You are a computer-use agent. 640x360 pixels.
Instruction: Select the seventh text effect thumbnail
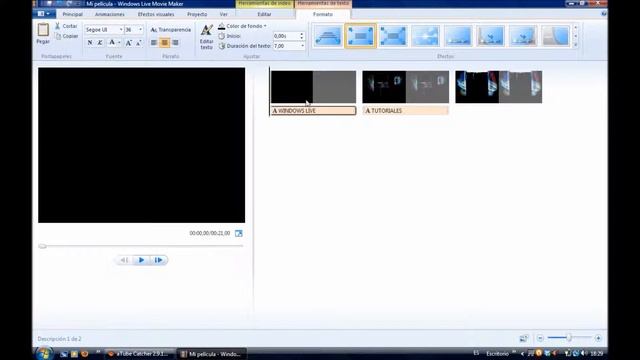coord(523,36)
